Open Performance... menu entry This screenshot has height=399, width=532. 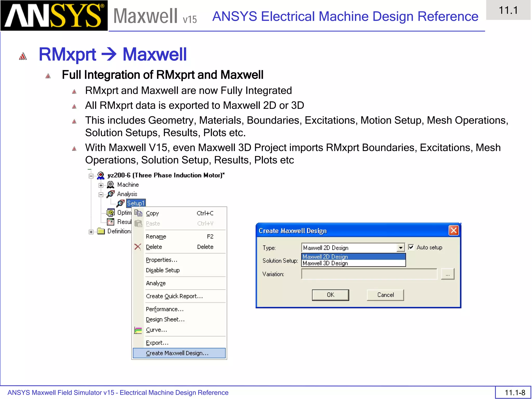tap(179, 309)
